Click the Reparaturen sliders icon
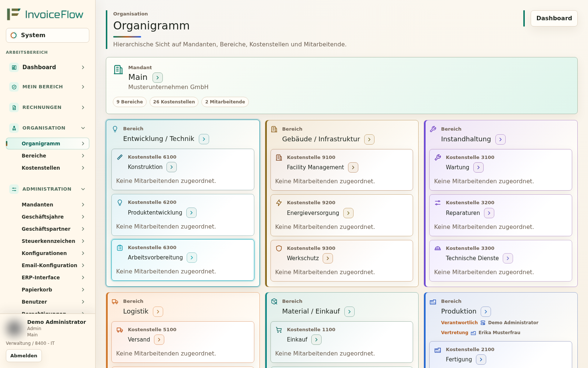This screenshot has width=588, height=368. point(438,203)
